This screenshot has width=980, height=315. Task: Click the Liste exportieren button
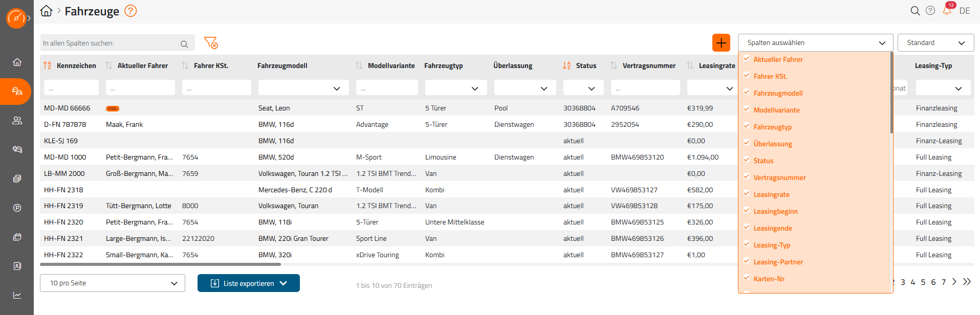pyautogui.click(x=248, y=283)
